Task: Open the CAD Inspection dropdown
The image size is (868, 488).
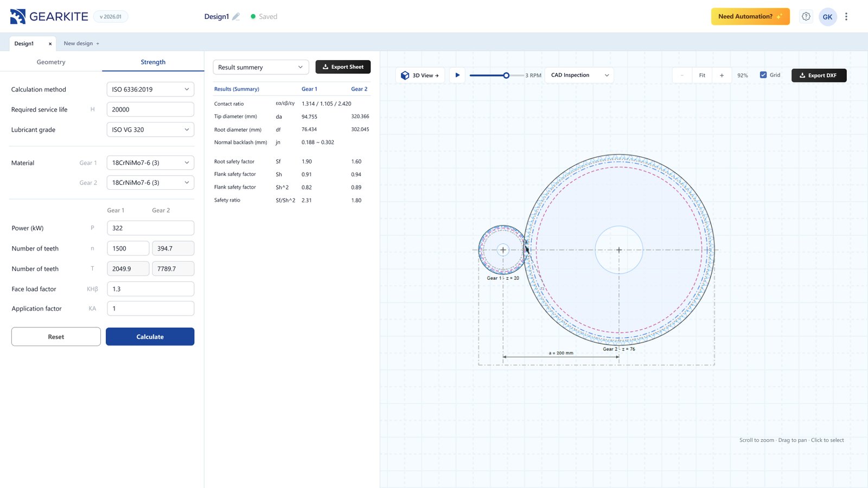Action: tap(579, 75)
